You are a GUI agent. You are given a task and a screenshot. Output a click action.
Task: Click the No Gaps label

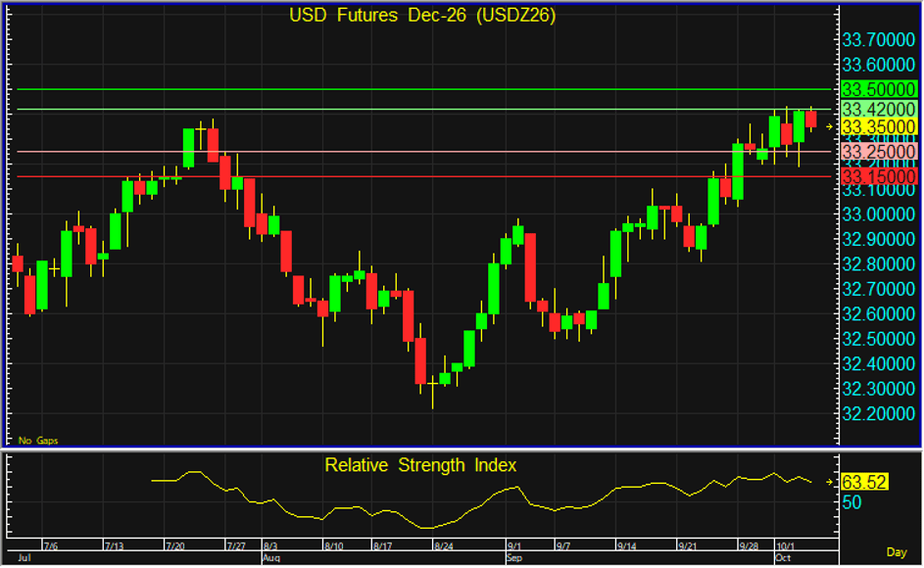pyautogui.click(x=38, y=441)
